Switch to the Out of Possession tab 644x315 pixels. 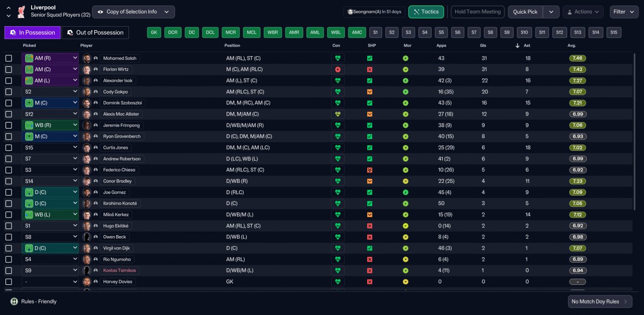(95, 33)
